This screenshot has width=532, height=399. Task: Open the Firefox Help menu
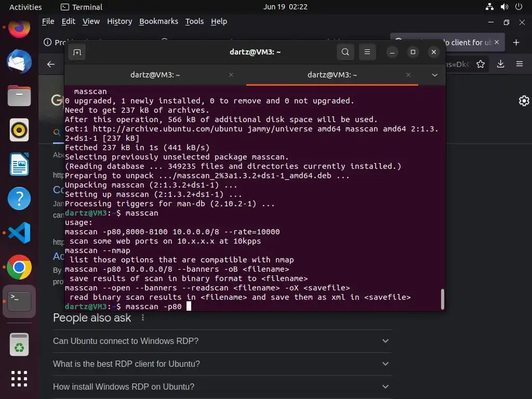click(x=219, y=21)
